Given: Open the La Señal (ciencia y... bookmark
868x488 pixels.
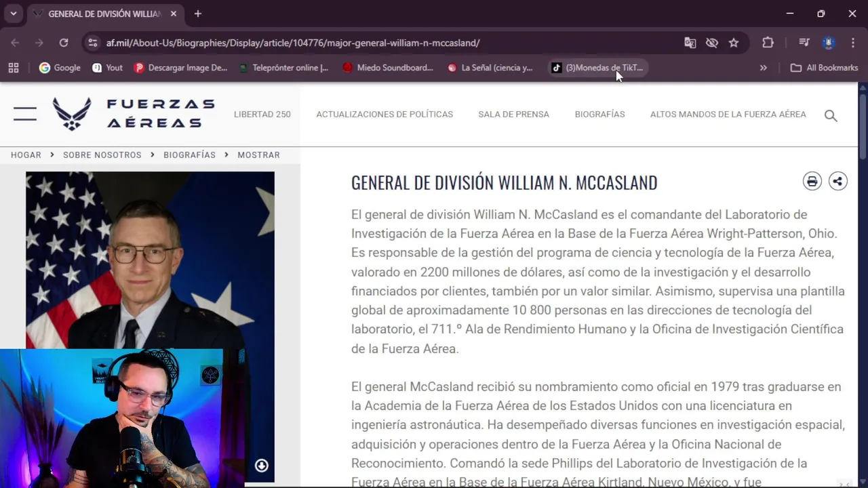Looking at the screenshot, I should (x=490, y=68).
